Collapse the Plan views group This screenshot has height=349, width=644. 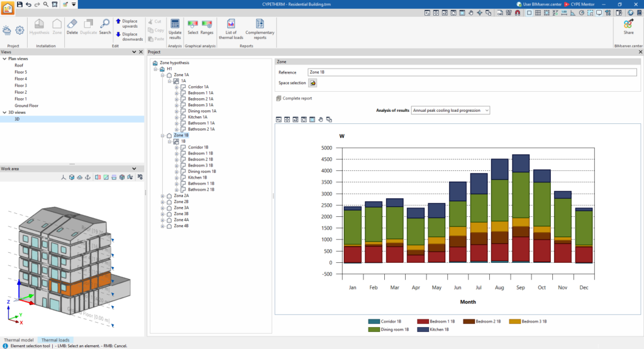pos(4,58)
